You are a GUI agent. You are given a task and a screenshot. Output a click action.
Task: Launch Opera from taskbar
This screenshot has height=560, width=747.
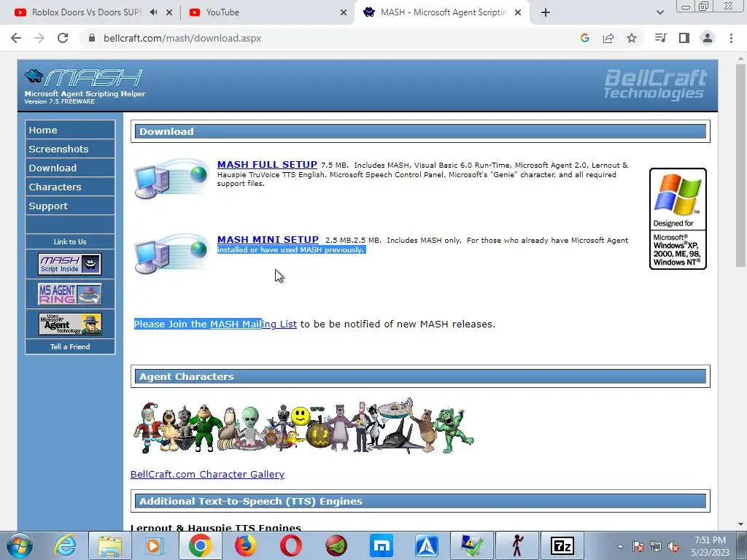pos(290,545)
